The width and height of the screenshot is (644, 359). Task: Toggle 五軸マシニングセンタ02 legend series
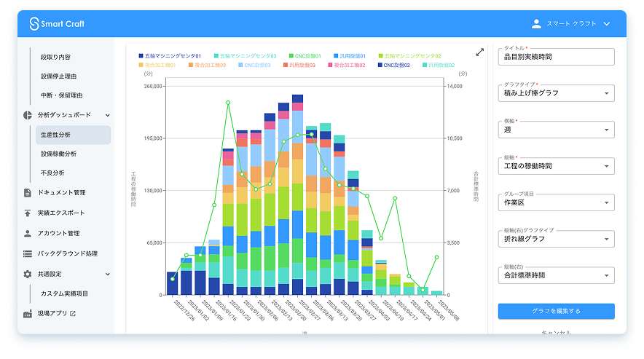(x=410, y=56)
